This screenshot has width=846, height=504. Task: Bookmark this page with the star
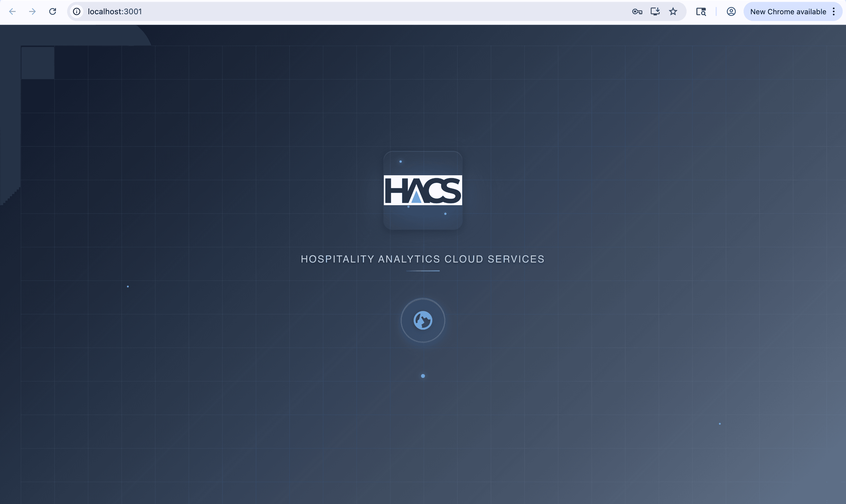tap(673, 11)
